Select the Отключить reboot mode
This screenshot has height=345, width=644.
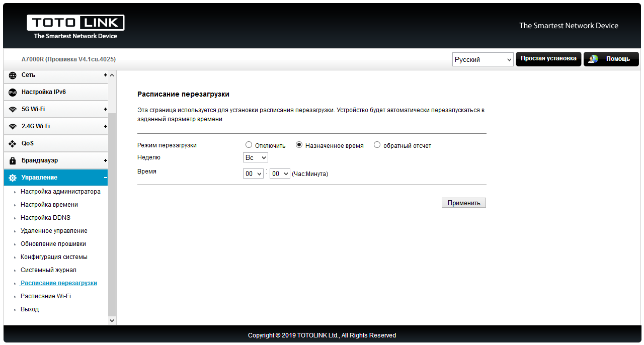click(x=249, y=145)
